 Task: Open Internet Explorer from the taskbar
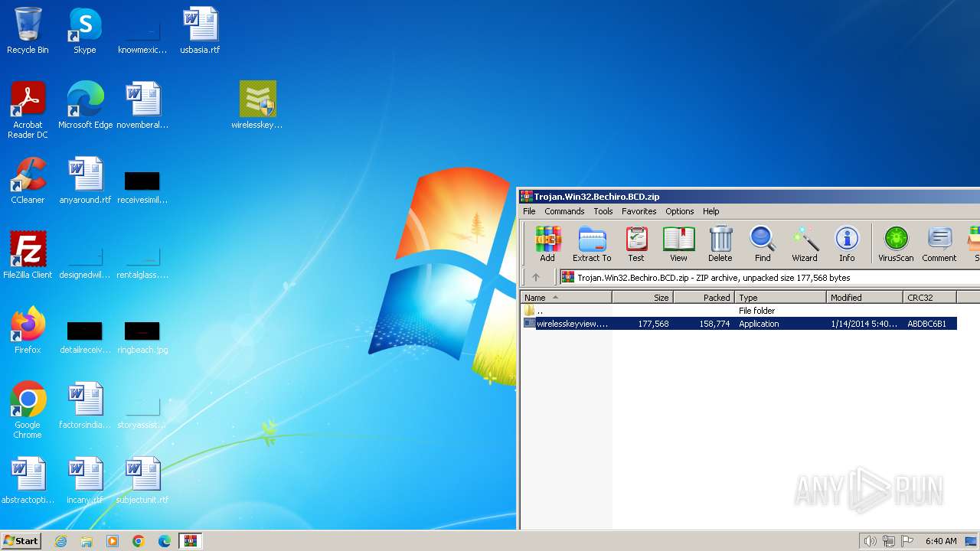click(60, 541)
